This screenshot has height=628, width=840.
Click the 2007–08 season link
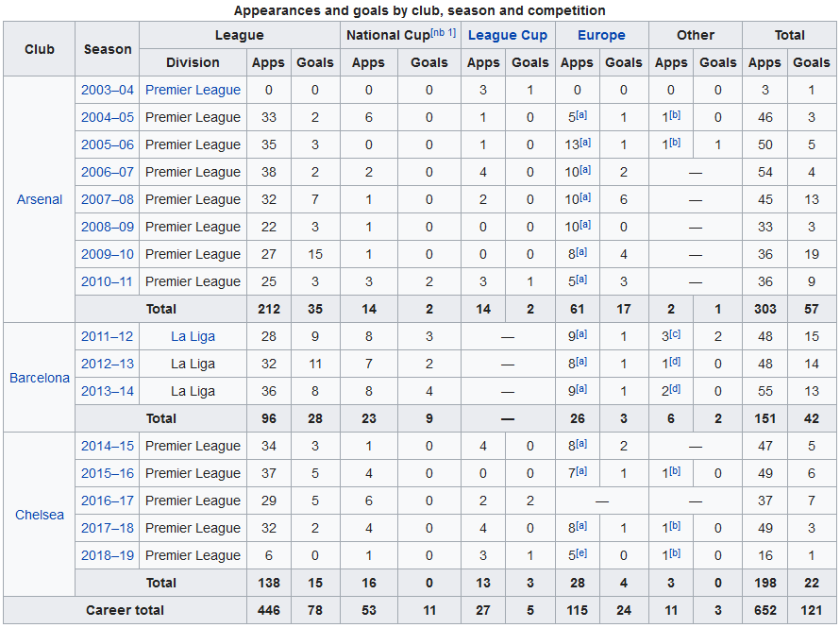coord(108,199)
